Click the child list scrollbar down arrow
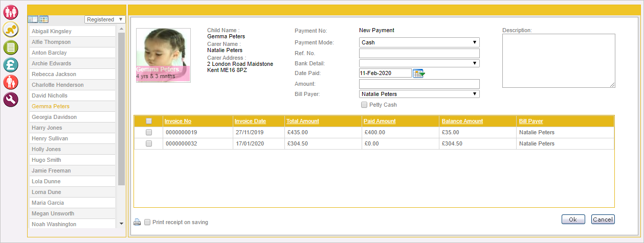The width and height of the screenshot is (644, 243). (121, 224)
